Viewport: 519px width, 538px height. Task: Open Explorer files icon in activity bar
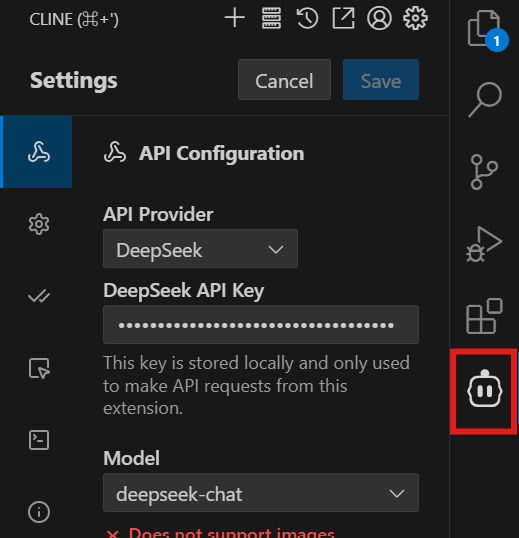pyautogui.click(x=484, y=29)
